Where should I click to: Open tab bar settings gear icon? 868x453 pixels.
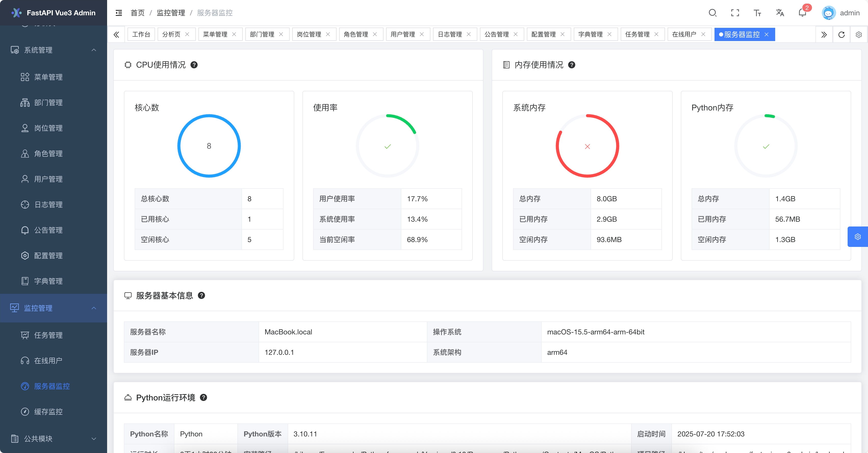[x=859, y=34]
